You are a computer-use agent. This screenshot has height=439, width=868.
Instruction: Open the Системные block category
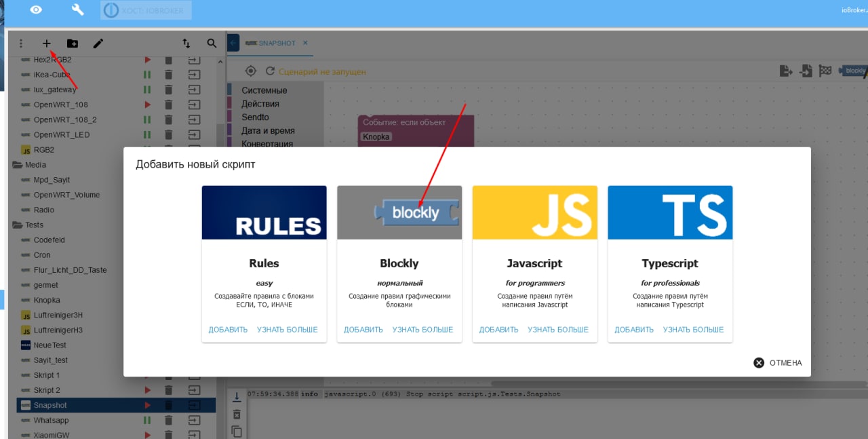pos(264,90)
